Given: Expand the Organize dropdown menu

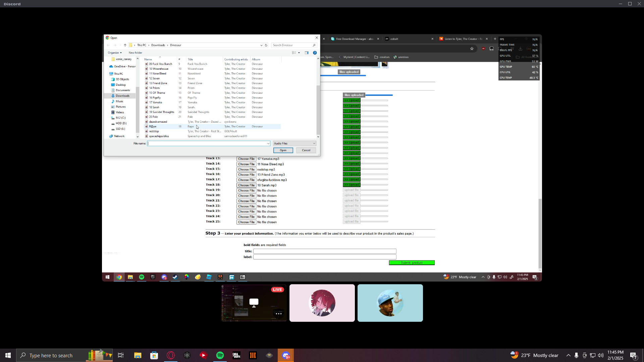Looking at the screenshot, I should 115,53.
